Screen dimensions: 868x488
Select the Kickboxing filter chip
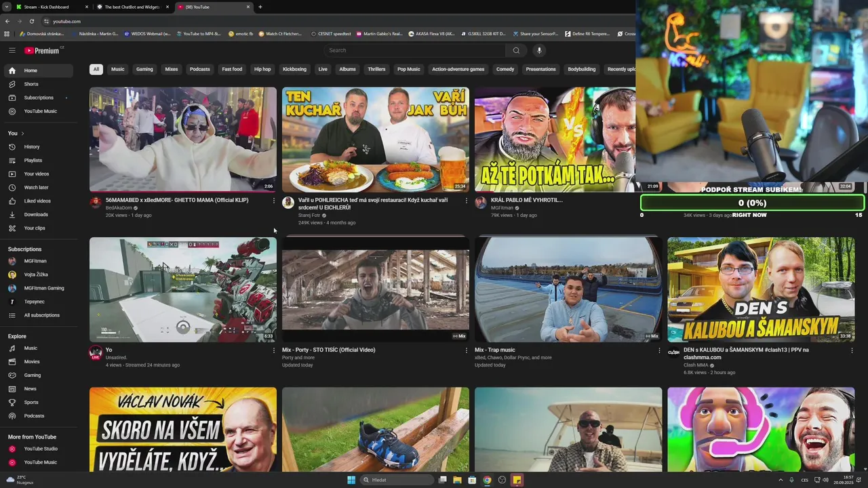294,69
